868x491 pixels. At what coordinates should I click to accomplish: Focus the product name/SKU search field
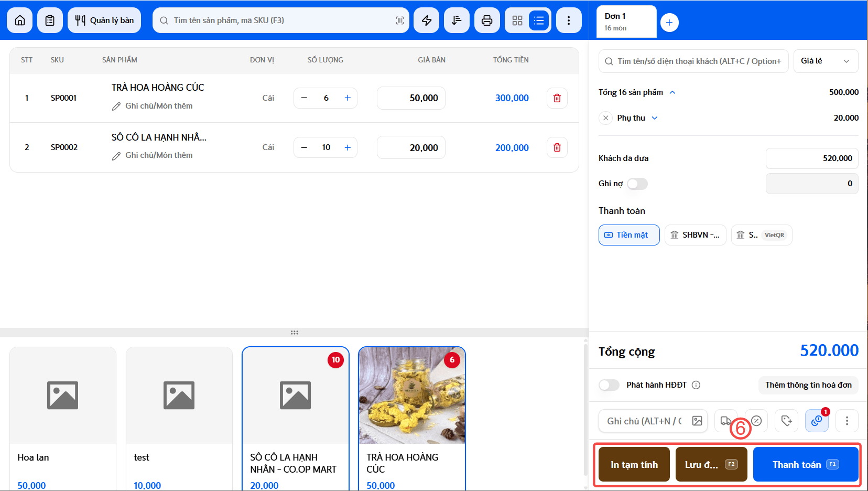click(x=281, y=20)
